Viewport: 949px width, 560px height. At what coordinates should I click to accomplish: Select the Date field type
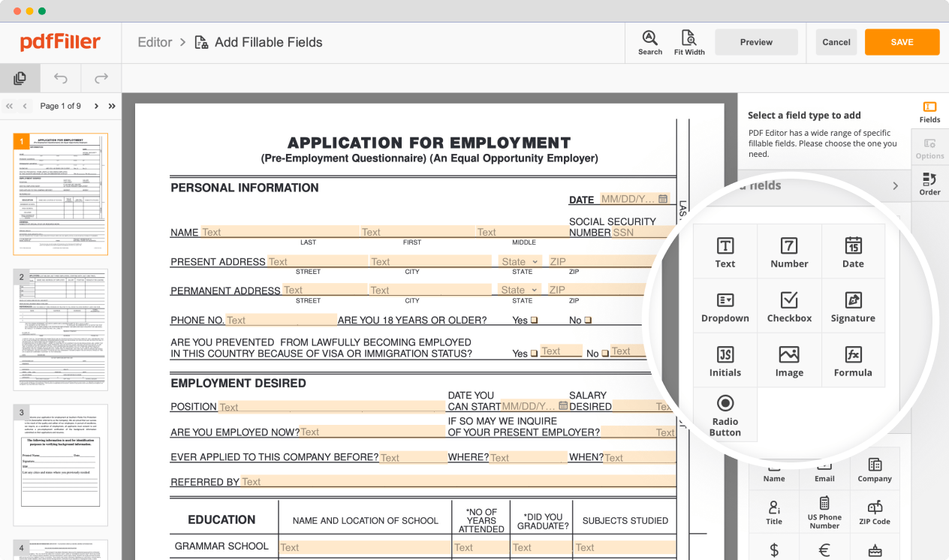tap(853, 251)
